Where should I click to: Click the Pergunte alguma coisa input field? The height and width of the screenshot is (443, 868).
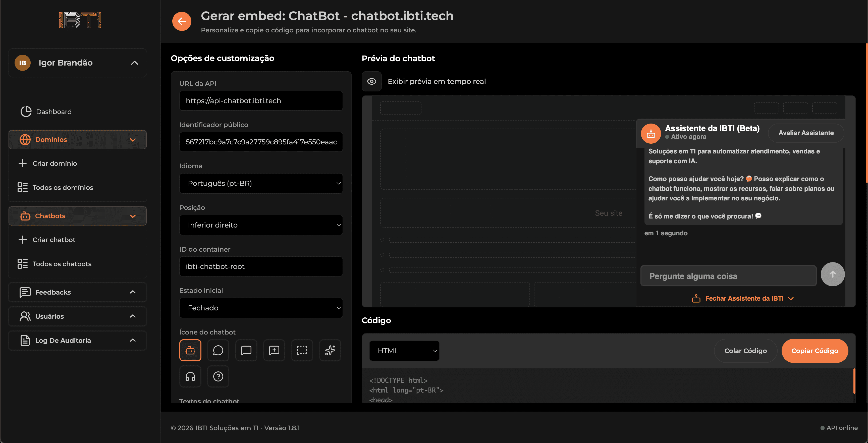[x=728, y=275]
